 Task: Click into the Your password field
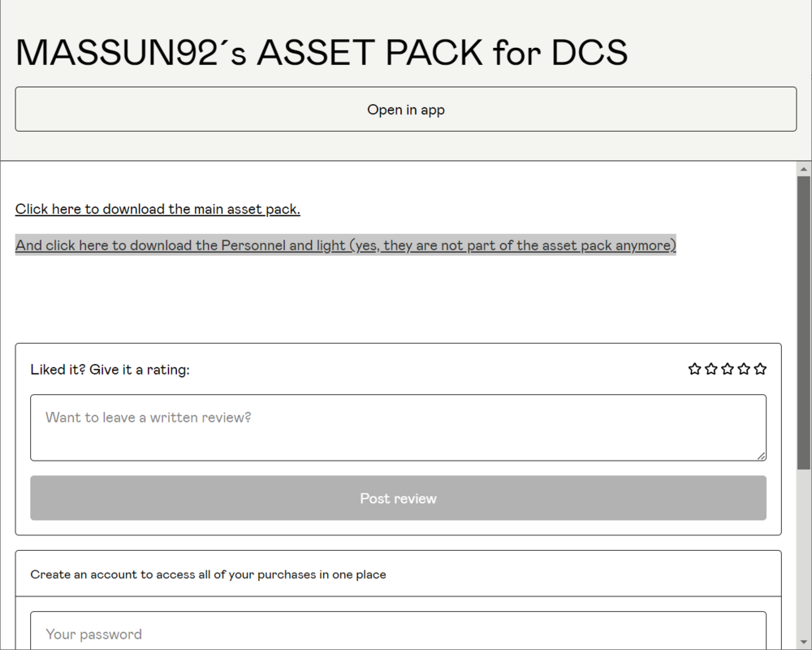pos(398,634)
